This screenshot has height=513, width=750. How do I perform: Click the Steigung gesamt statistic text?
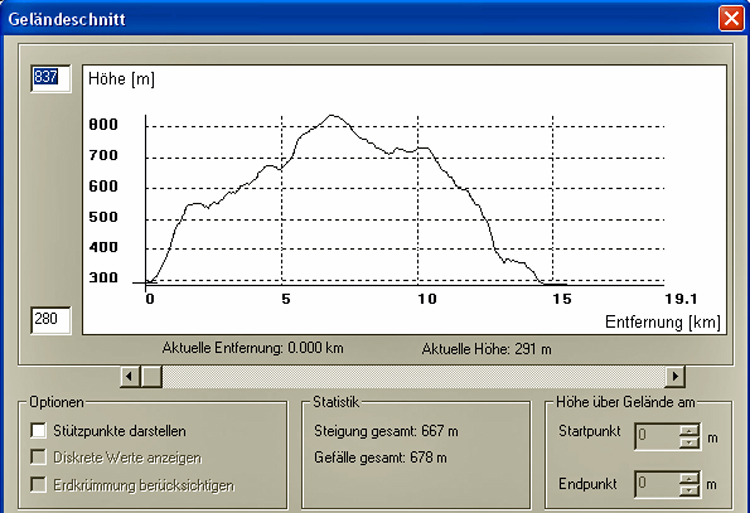point(386,431)
